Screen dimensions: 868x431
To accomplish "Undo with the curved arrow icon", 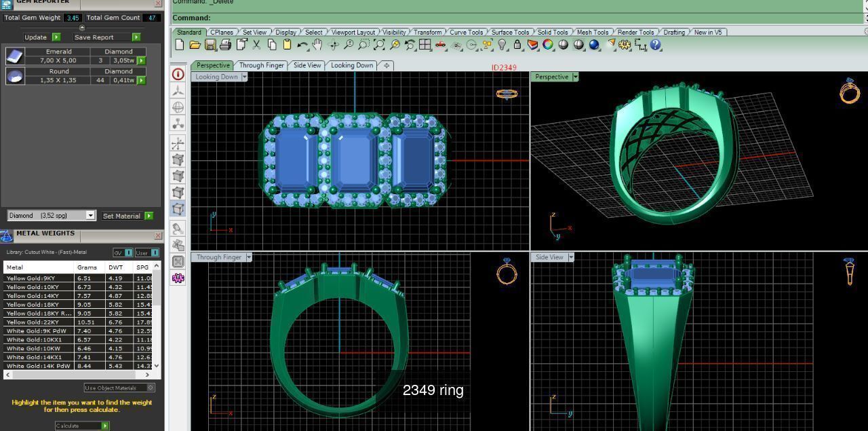I will (x=302, y=45).
